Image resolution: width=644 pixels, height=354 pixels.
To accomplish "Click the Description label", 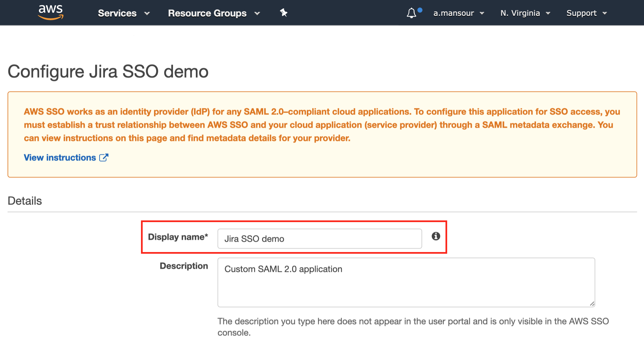I will pyautogui.click(x=184, y=266).
